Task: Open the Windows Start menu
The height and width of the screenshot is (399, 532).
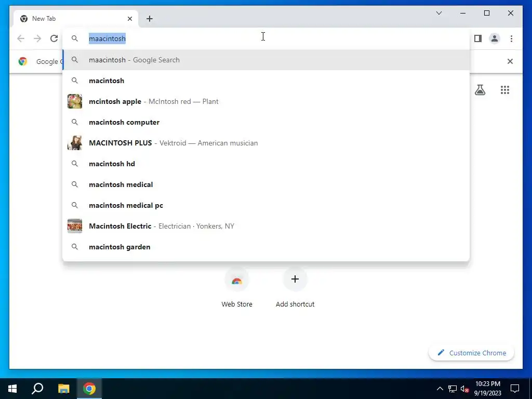Action: coord(12,389)
